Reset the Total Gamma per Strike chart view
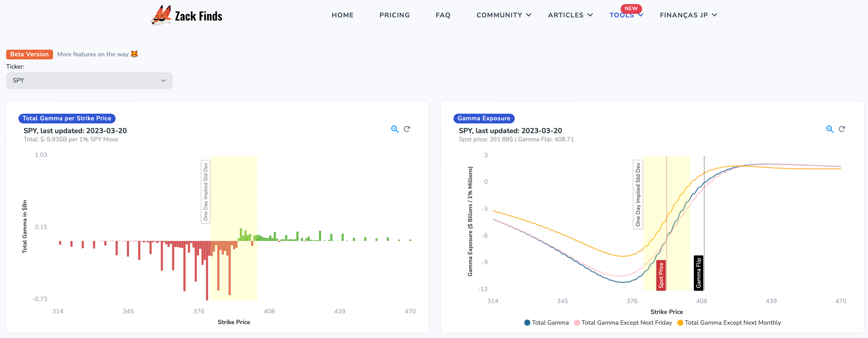The height and width of the screenshot is (338, 868). 407,129
